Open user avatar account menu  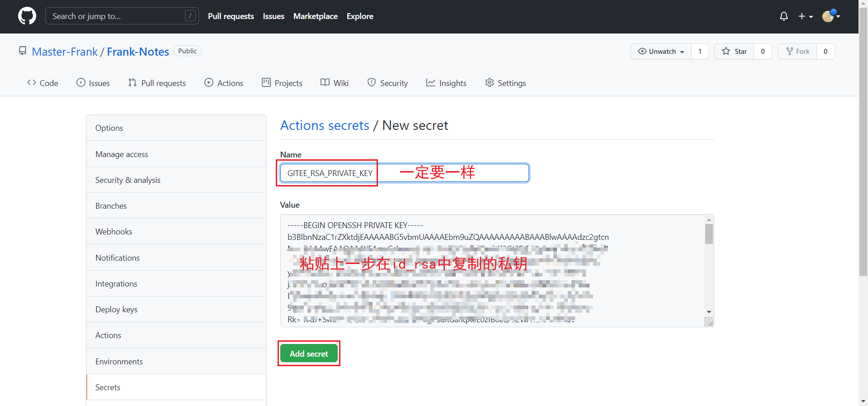tap(831, 16)
